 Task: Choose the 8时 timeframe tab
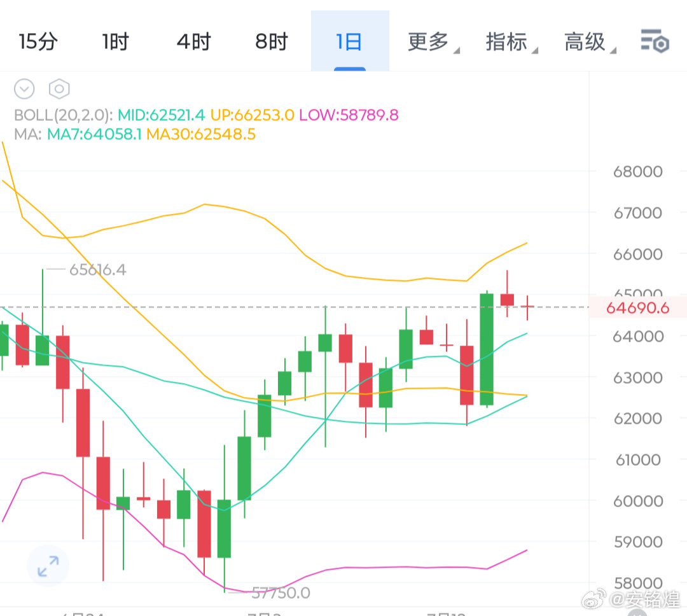pos(272,41)
